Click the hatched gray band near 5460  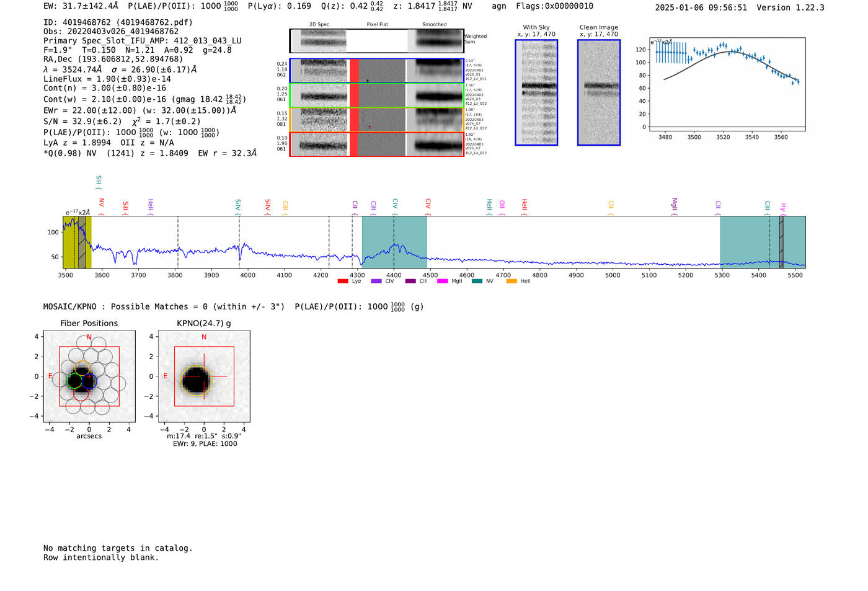pyautogui.click(x=781, y=242)
